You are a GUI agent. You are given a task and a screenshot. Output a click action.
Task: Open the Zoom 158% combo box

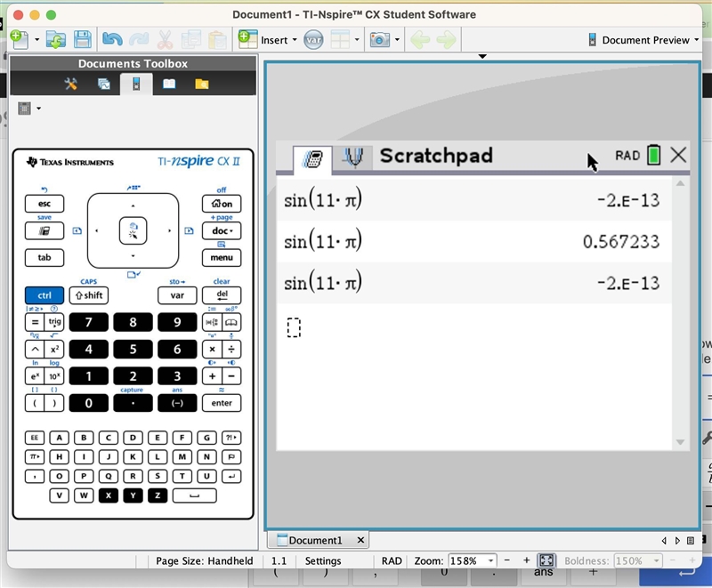click(473, 560)
